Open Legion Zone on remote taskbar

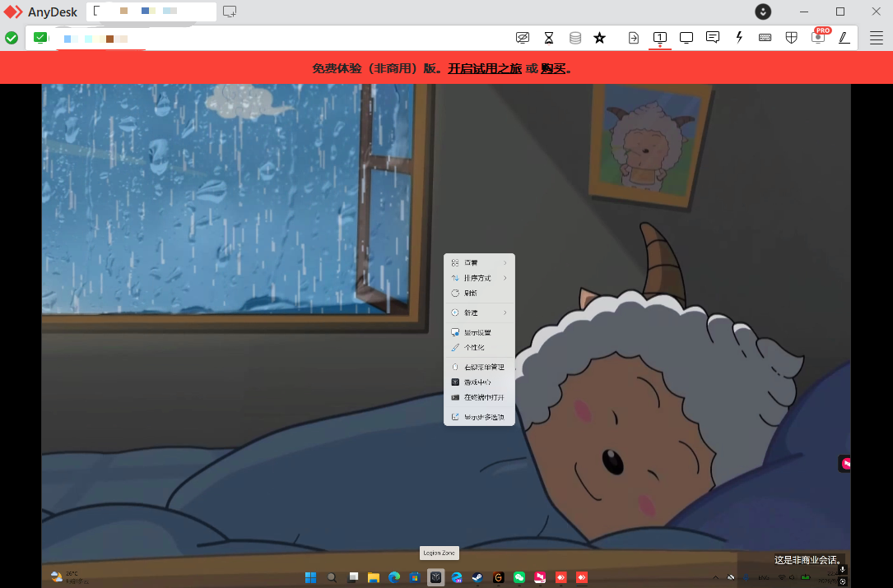[x=435, y=577]
